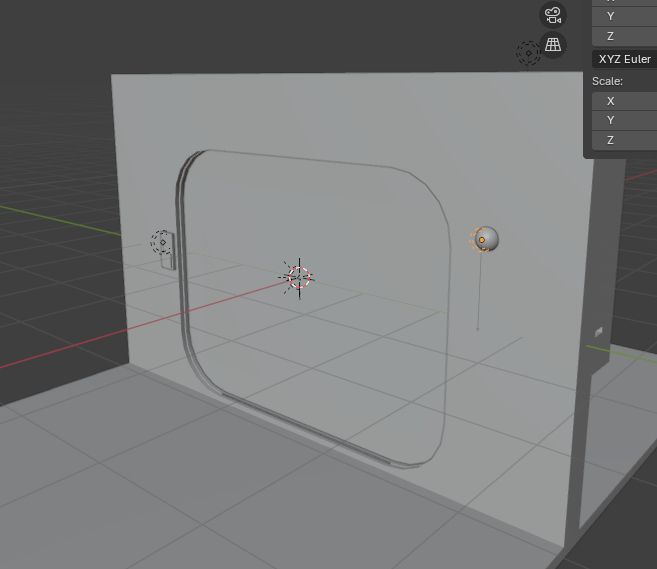Click the red-white 3D cursor in viewport
Screen dimensions: 657x569
pos(299,277)
